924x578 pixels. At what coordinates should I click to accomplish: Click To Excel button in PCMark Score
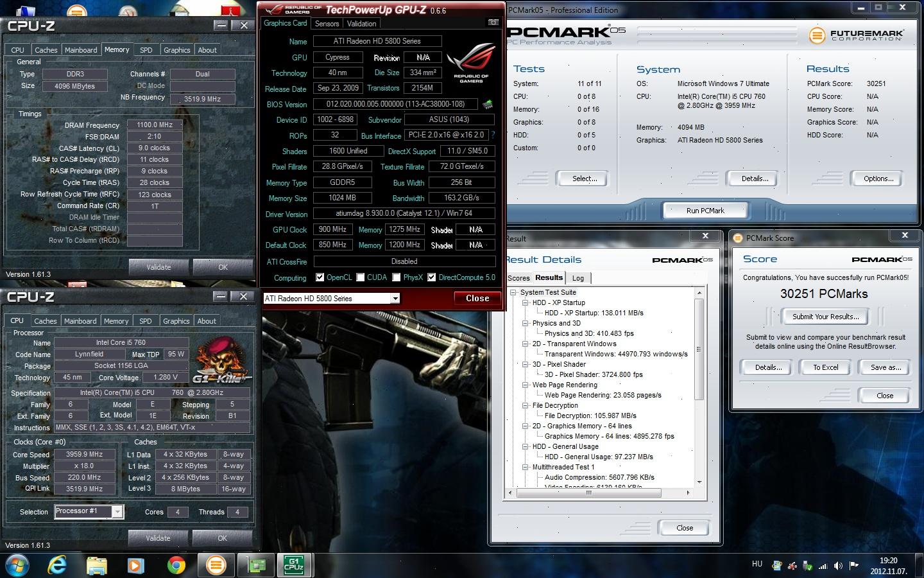825,367
